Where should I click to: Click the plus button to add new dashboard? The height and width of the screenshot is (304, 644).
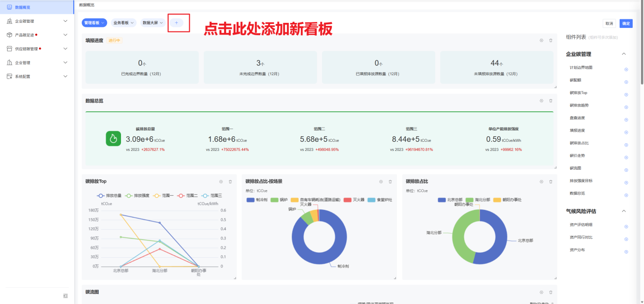176,23
